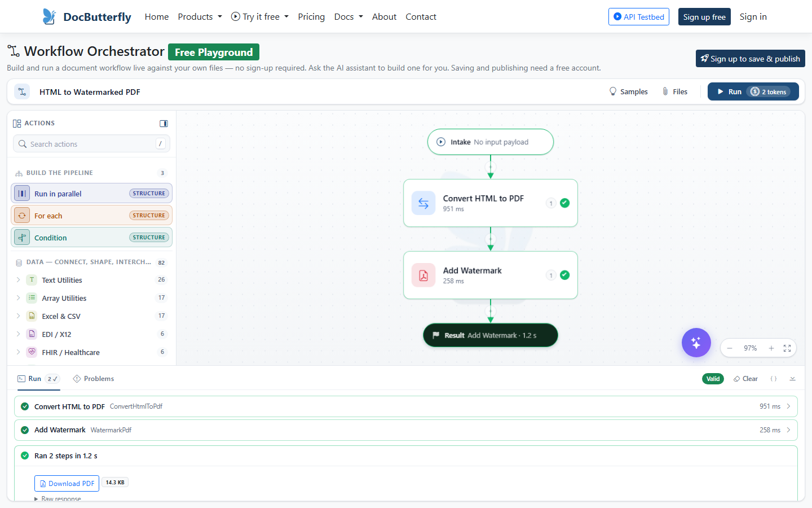Switch to the Problems tab

tap(94, 379)
